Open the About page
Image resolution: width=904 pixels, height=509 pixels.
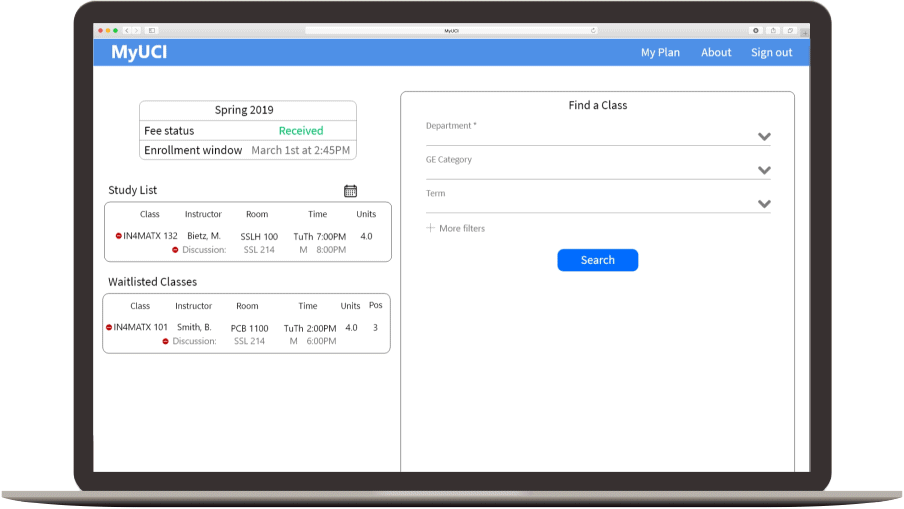tap(716, 52)
